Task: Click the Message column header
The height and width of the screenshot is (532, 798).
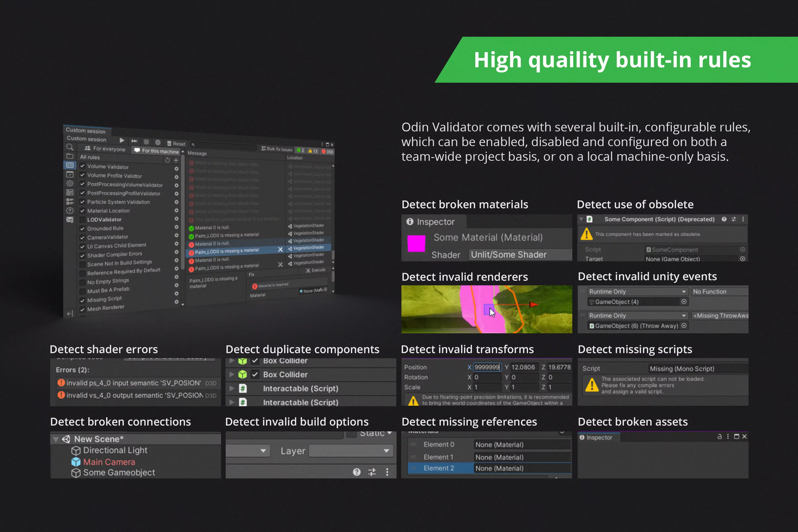Action: point(197,153)
